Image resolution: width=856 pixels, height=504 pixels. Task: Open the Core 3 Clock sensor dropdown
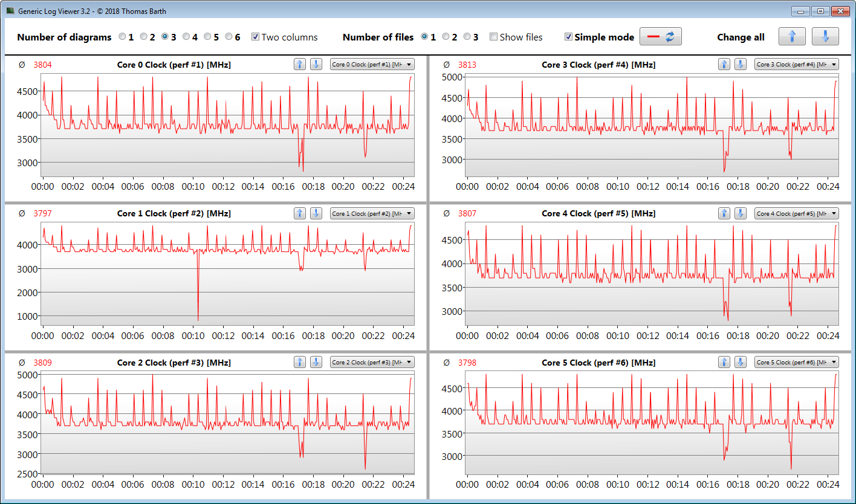[797, 64]
